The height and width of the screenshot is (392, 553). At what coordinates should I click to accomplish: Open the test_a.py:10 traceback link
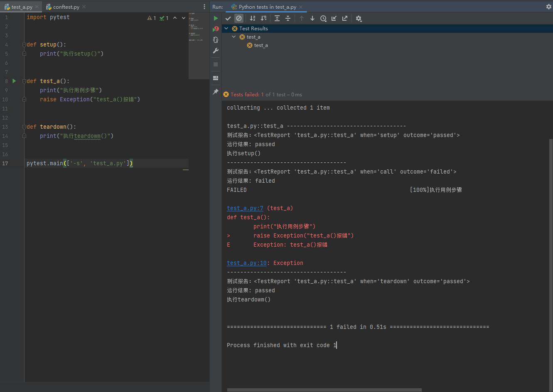point(247,263)
